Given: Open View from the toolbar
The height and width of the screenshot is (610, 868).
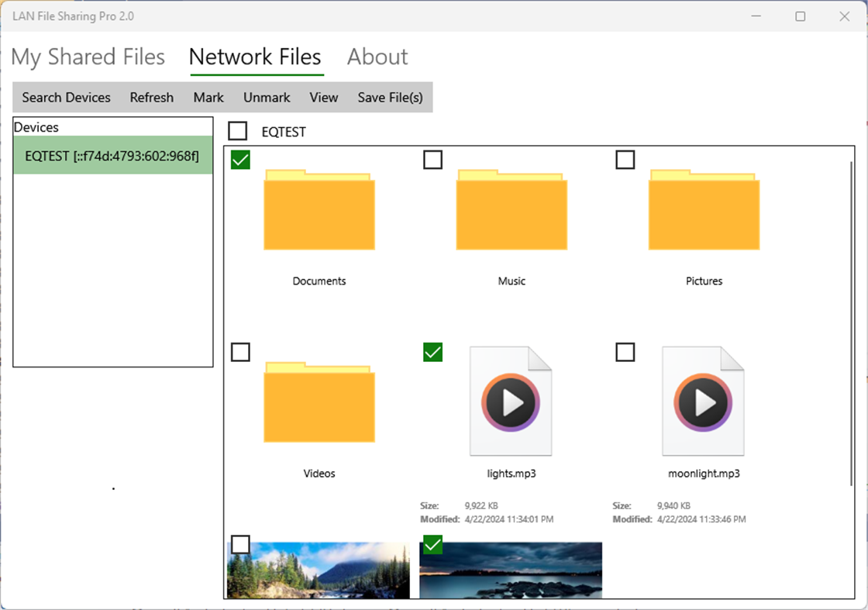Looking at the screenshot, I should point(323,97).
